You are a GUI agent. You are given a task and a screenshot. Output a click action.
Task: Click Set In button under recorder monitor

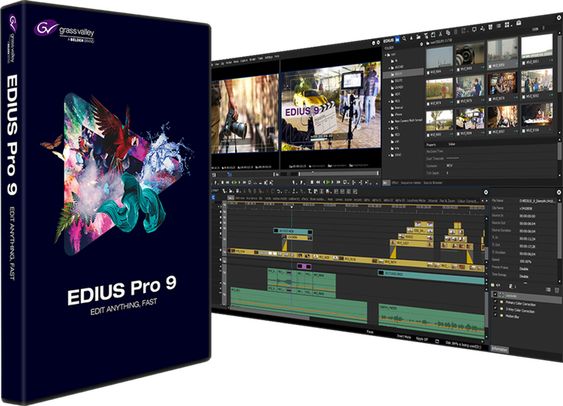point(293,182)
